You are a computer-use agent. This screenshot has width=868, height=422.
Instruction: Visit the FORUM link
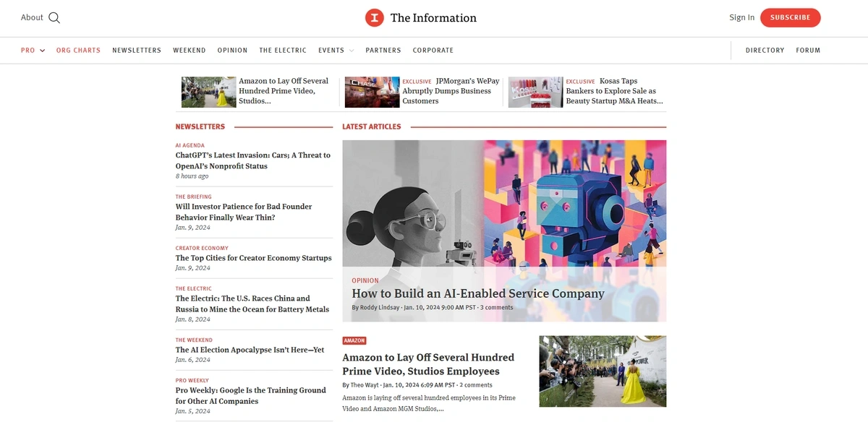point(809,50)
